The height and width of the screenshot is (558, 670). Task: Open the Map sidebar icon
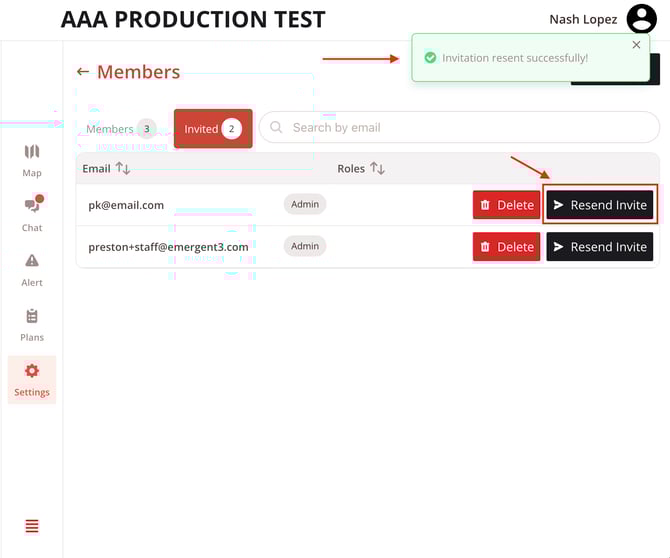tap(32, 152)
